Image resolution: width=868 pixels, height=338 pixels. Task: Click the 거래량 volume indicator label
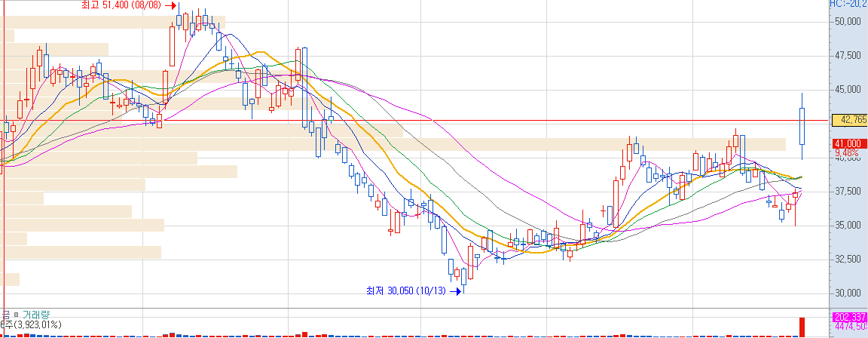point(36,315)
